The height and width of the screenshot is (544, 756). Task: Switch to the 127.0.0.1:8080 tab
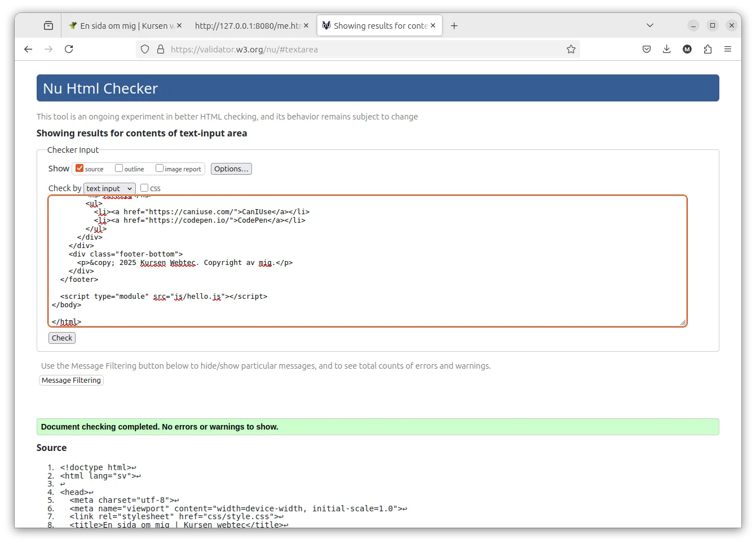coord(251,25)
